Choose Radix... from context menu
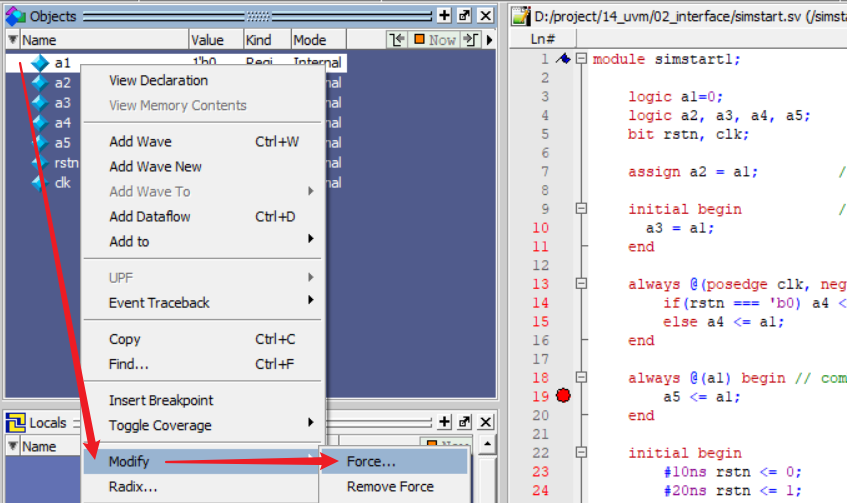 click(202, 487)
